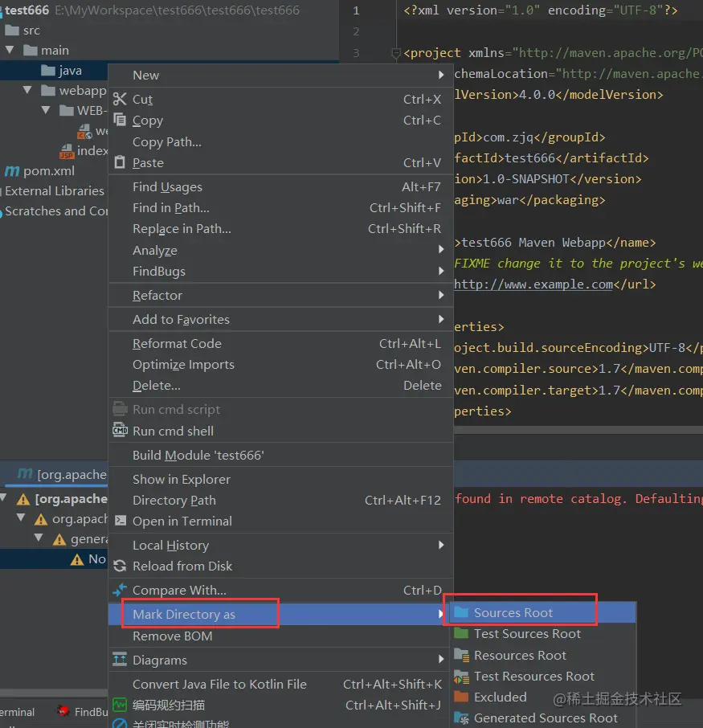Open the Terminal tool window tab

tap(17, 711)
